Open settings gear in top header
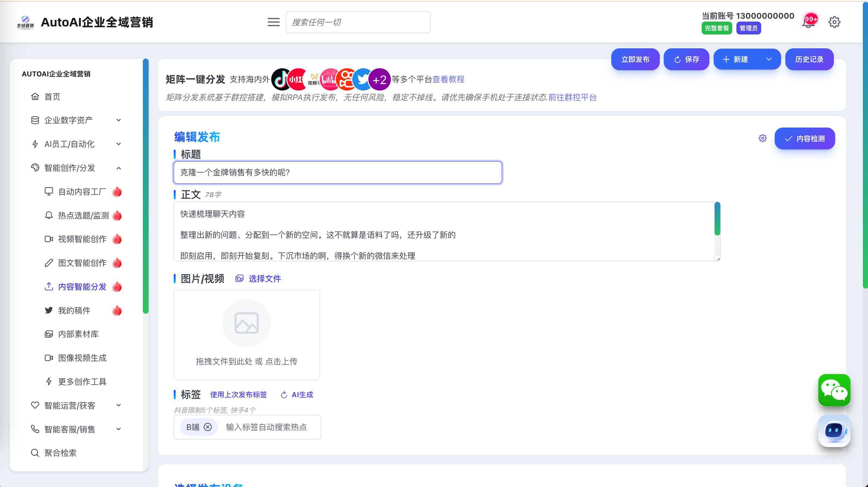Viewport: 868px width, 487px height. pos(834,22)
